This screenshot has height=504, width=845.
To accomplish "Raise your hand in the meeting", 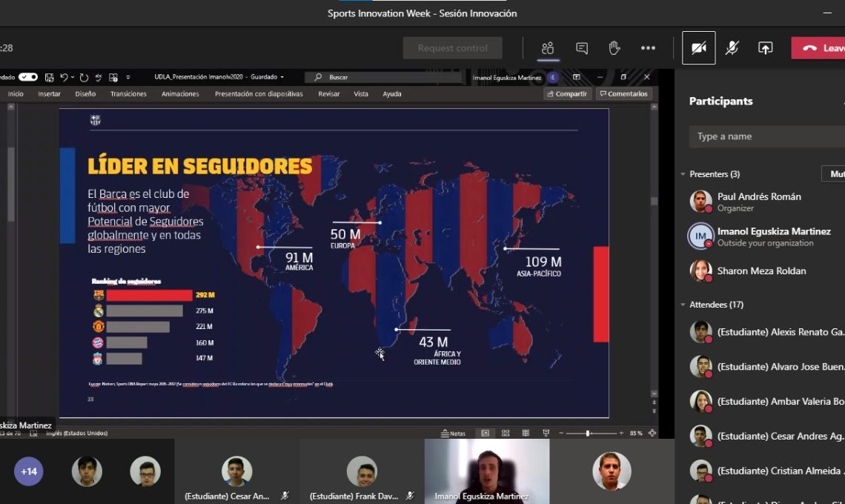I will tap(614, 48).
